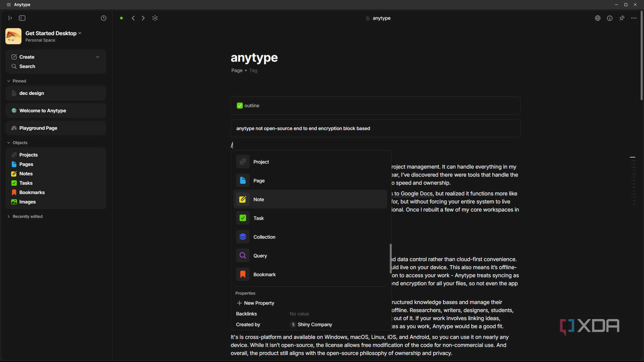Add a New Property
Image resolution: width=644 pixels, height=362 pixels.
point(256,303)
